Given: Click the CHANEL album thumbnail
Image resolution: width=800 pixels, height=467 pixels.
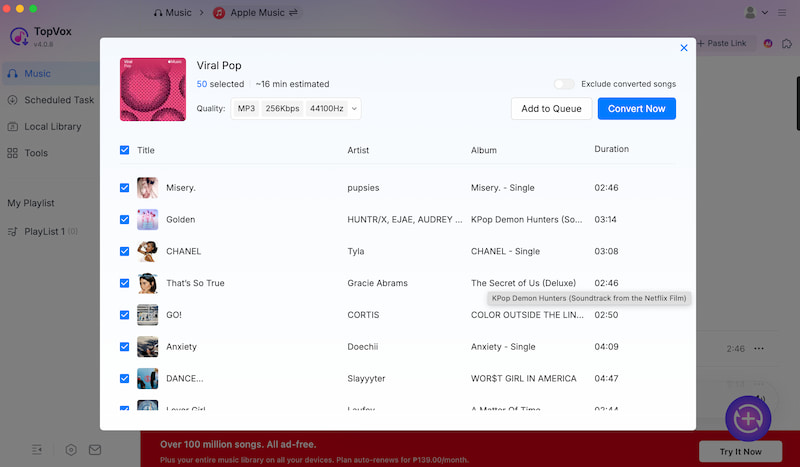Looking at the screenshot, I should (147, 251).
